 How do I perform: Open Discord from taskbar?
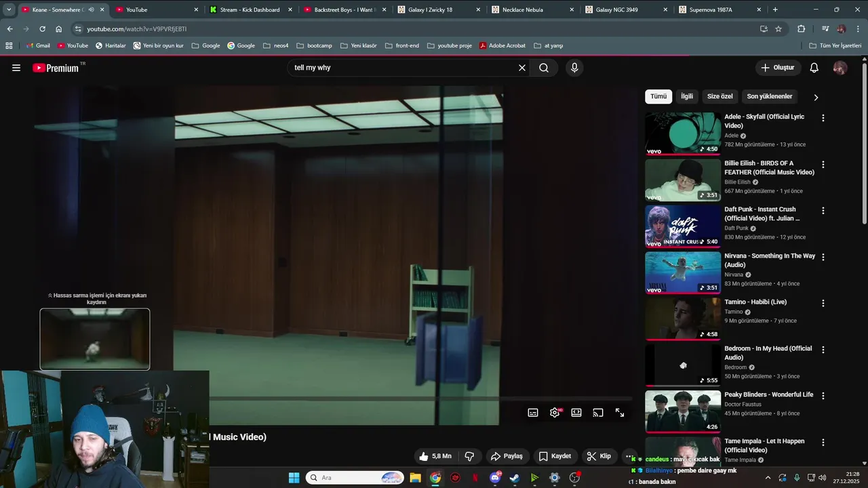496,478
